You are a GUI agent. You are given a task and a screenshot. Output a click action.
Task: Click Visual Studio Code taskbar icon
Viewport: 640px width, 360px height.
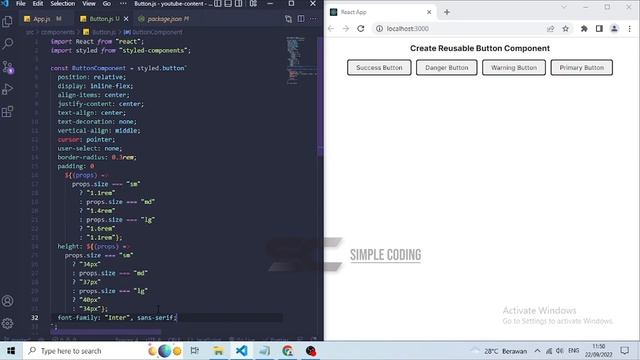coord(241,351)
